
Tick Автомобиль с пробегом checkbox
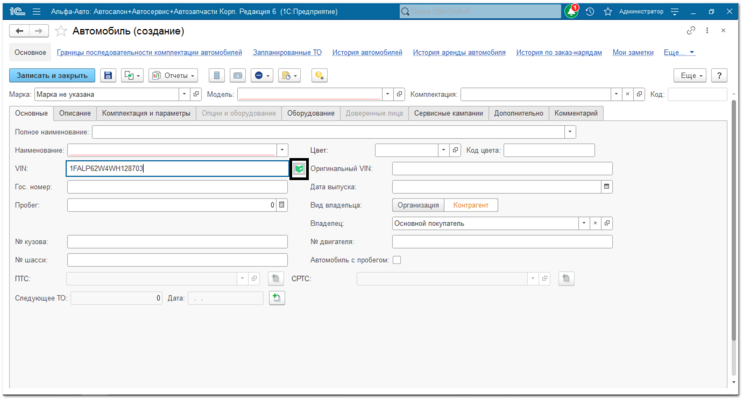tap(397, 260)
